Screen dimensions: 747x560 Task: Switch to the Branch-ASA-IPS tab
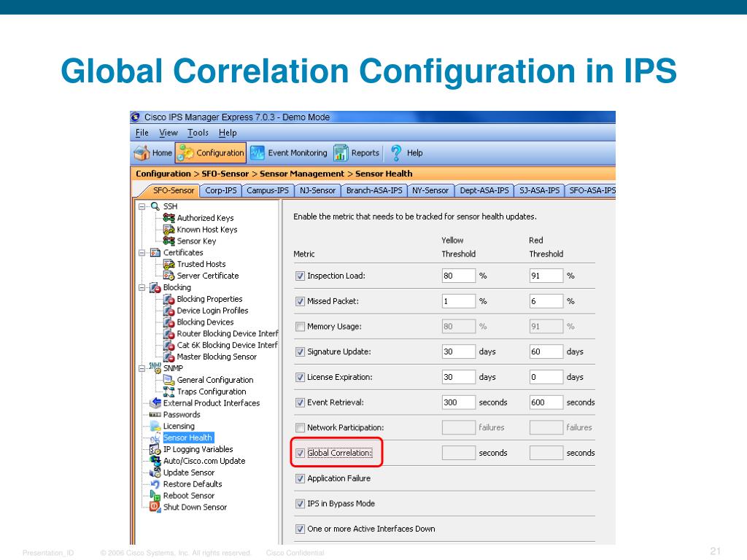click(374, 190)
